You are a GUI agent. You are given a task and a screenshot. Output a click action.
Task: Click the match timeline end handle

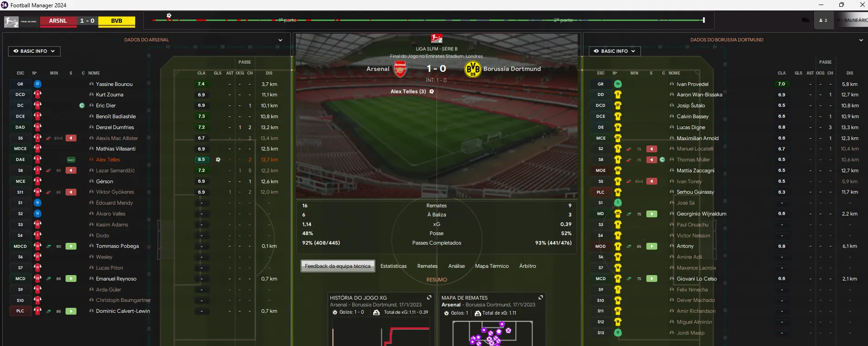704,20
